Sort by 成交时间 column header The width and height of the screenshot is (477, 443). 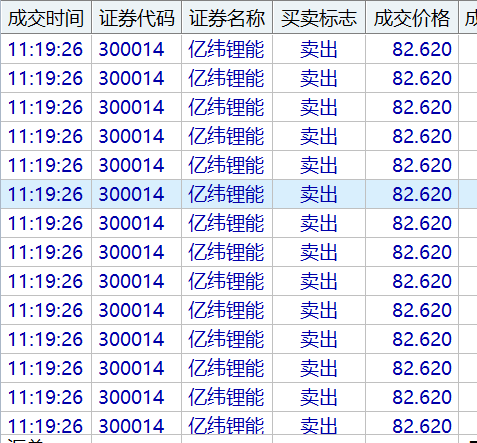point(46,17)
